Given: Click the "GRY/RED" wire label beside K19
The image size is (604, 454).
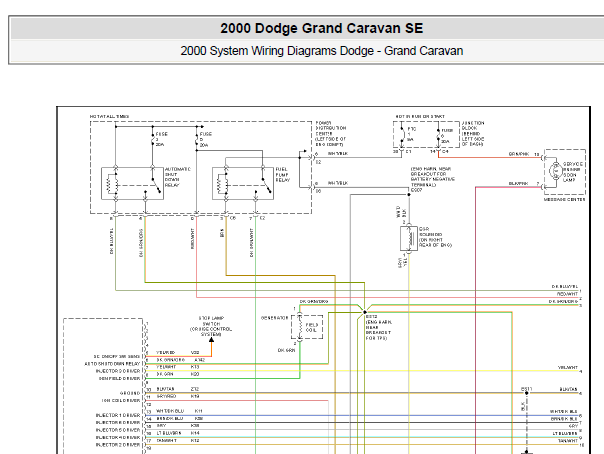Looking at the screenshot, I should 166,396.
